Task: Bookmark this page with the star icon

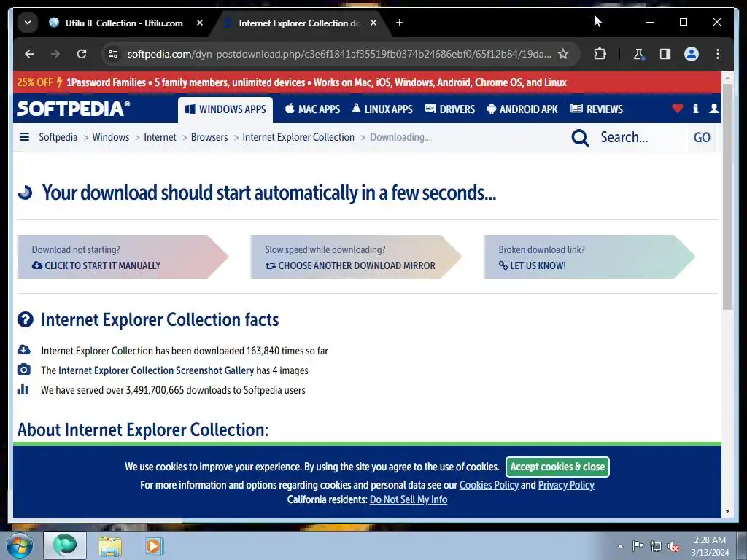Action: [563, 54]
